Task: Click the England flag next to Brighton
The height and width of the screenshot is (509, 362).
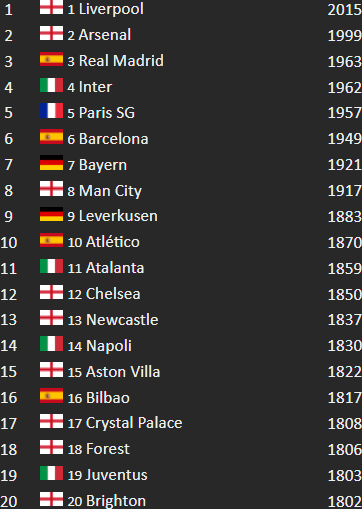Action: click(x=51, y=499)
